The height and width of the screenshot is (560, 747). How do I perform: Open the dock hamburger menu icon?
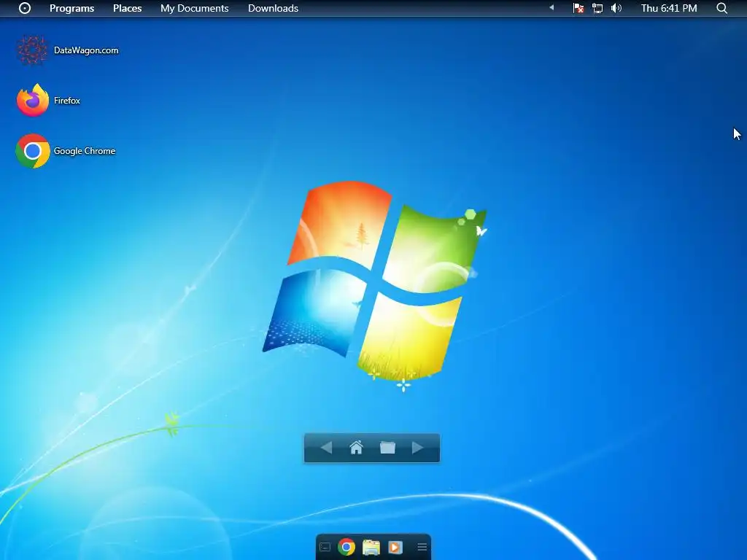422,547
